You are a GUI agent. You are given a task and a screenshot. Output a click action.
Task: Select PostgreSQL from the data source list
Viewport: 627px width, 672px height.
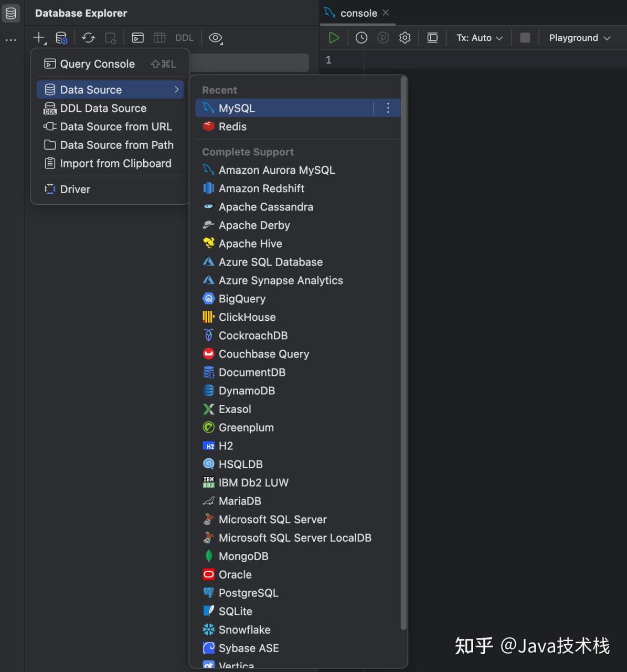(248, 593)
